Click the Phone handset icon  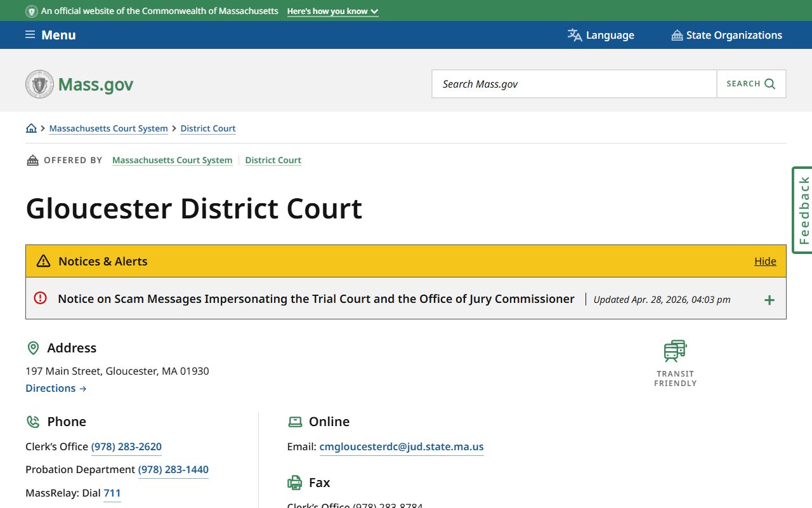click(33, 422)
